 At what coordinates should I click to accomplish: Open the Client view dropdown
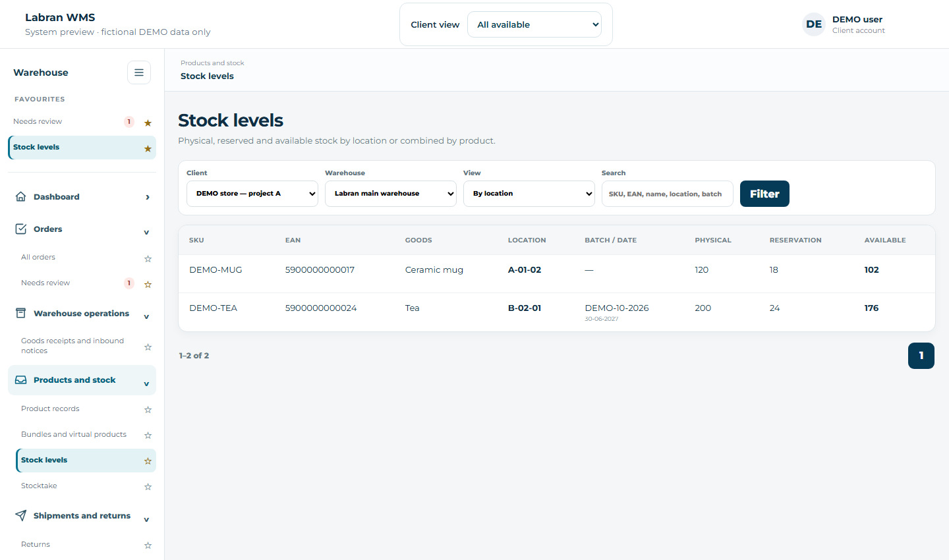point(534,24)
